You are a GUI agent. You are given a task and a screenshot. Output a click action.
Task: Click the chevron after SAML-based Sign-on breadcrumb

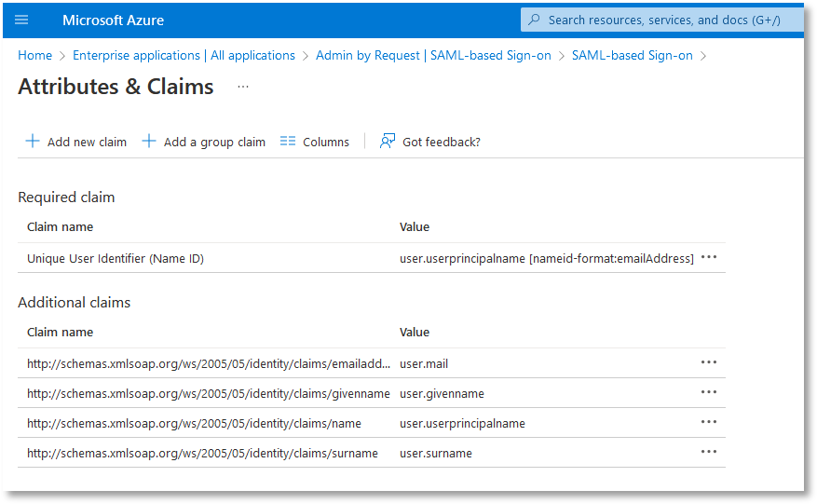703,56
